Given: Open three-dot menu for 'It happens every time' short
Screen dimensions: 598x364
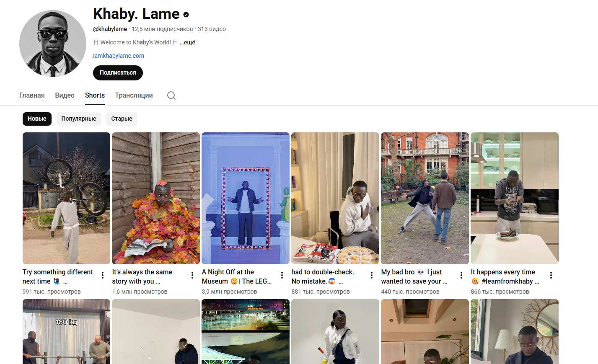Looking at the screenshot, I should point(551,275).
